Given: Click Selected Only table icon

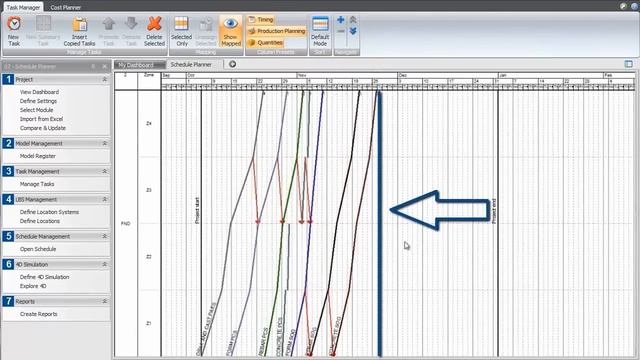Looking at the screenshot, I should [181, 24].
